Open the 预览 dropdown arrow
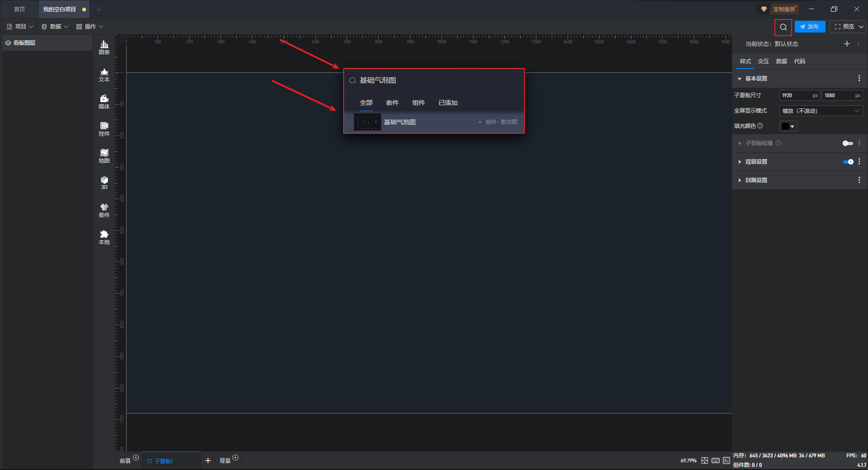 [x=861, y=27]
